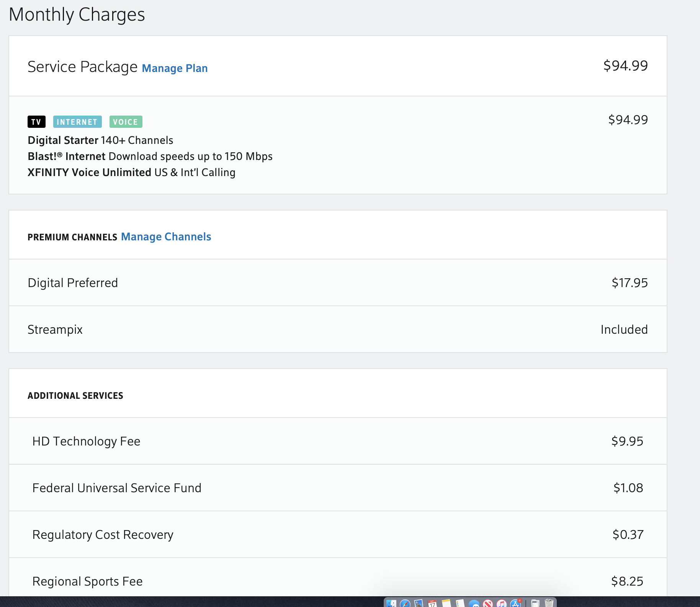The image size is (700, 607).
Task: Open the Trash in the Dock
Action: click(x=549, y=604)
